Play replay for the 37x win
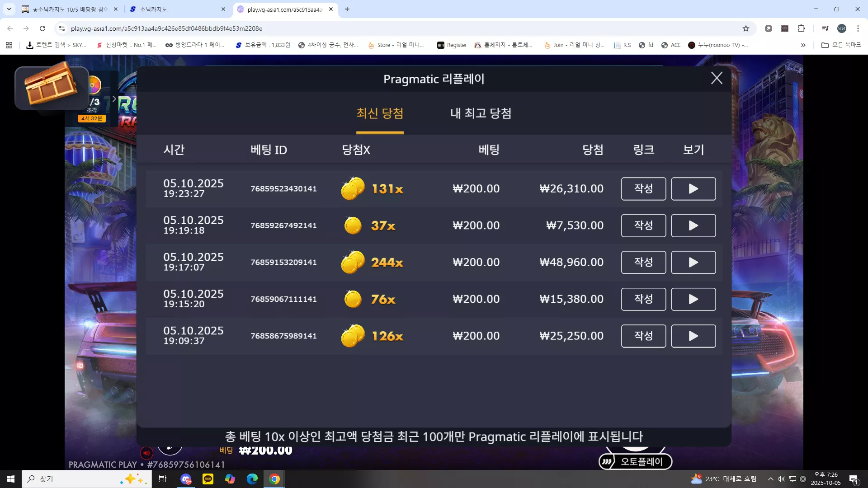Viewport: 868px width, 488px height. (x=693, y=225)
